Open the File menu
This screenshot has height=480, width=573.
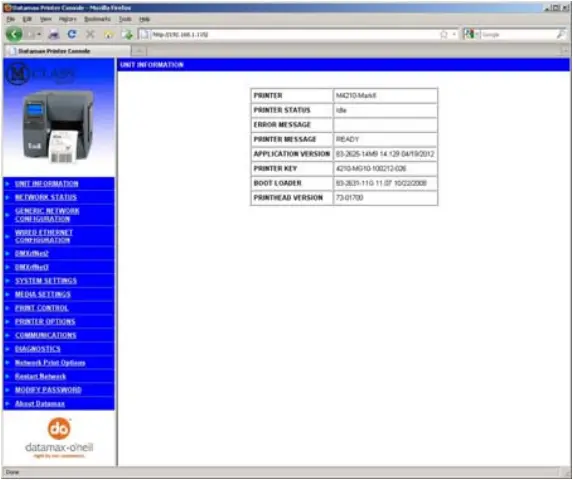[x=11, y=19]
